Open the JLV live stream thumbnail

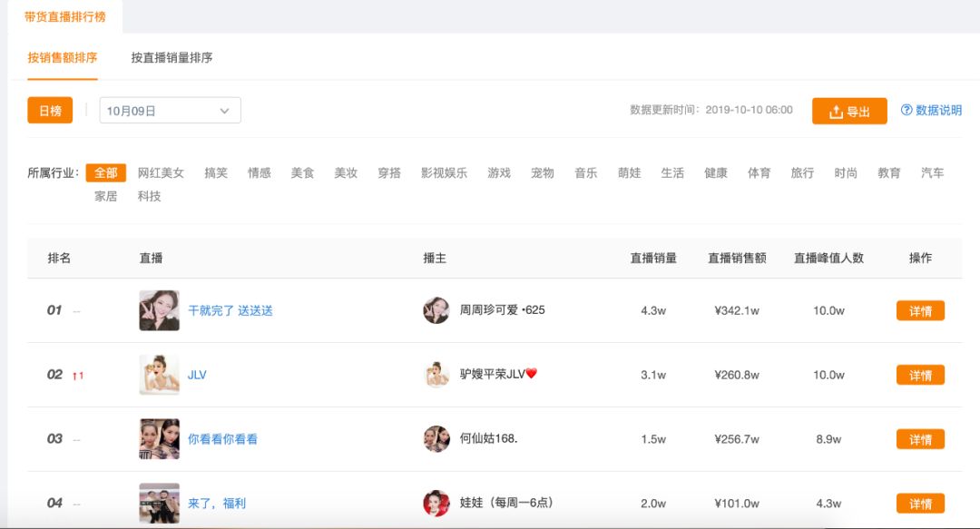pos(159,375)
